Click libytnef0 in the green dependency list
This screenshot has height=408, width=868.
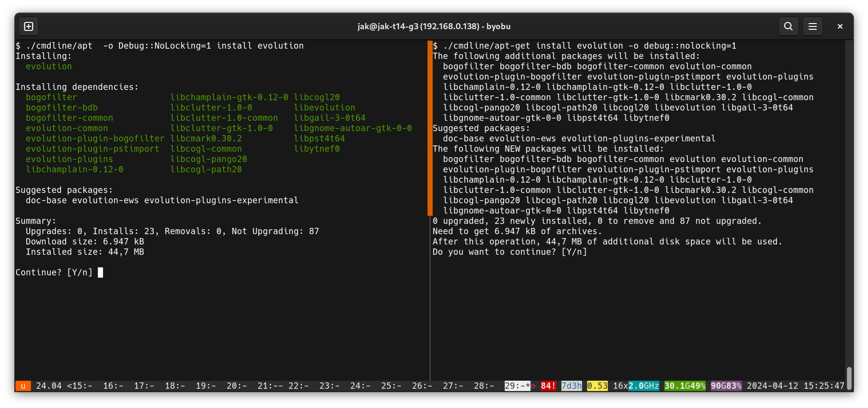click(317, 148)
